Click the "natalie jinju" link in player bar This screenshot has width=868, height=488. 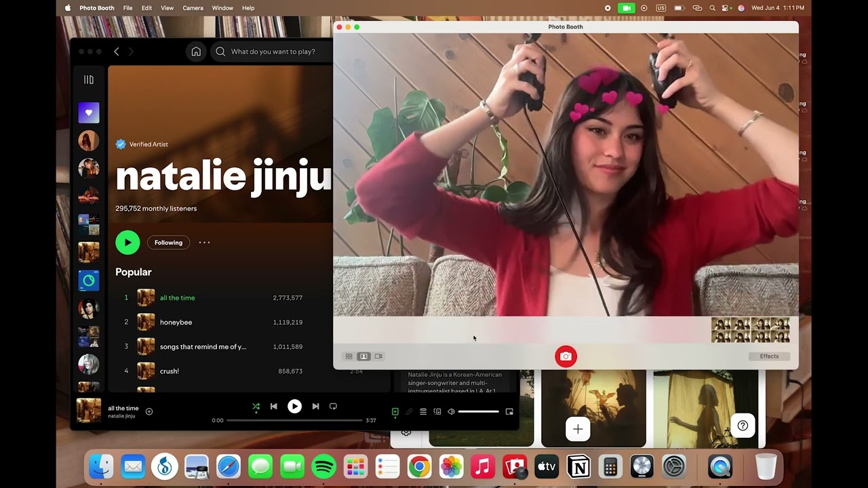coord(121,416)
